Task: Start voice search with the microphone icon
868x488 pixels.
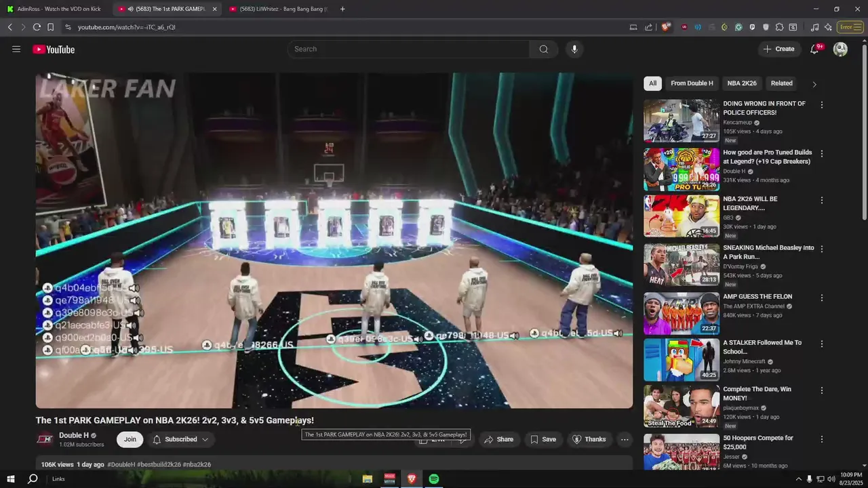Action: (574, 49)
